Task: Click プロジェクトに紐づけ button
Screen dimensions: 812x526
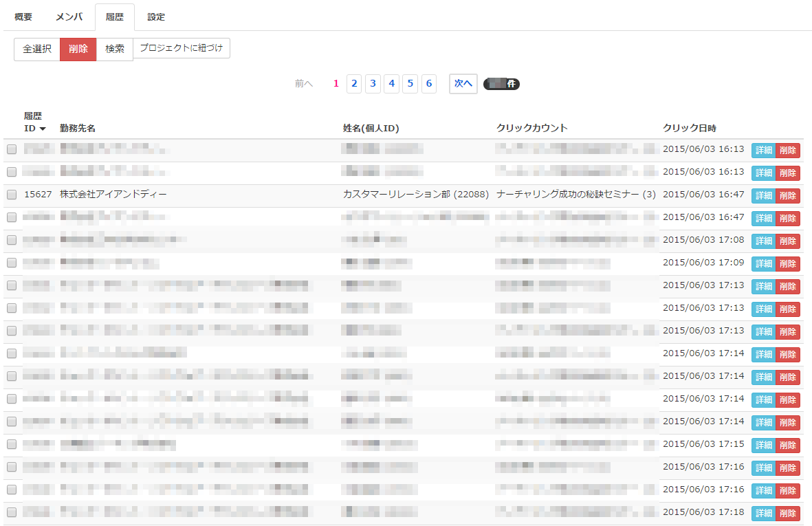Action: click(x=182, y=49)
